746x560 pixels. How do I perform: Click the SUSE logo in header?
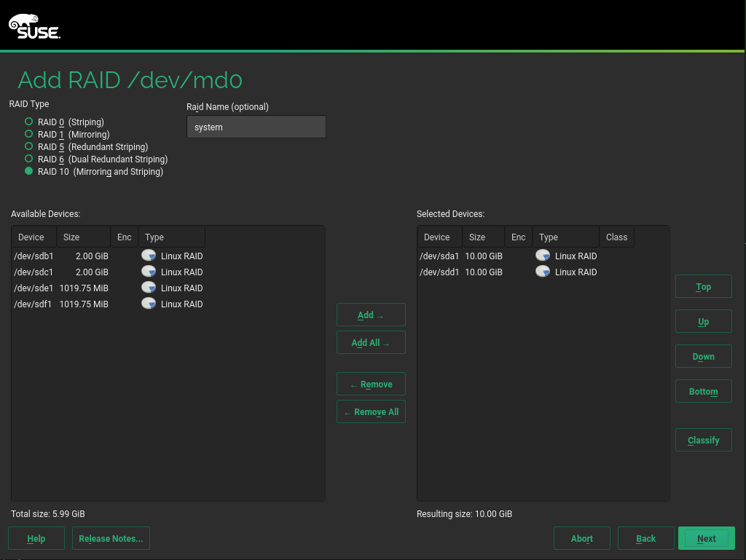34,27
